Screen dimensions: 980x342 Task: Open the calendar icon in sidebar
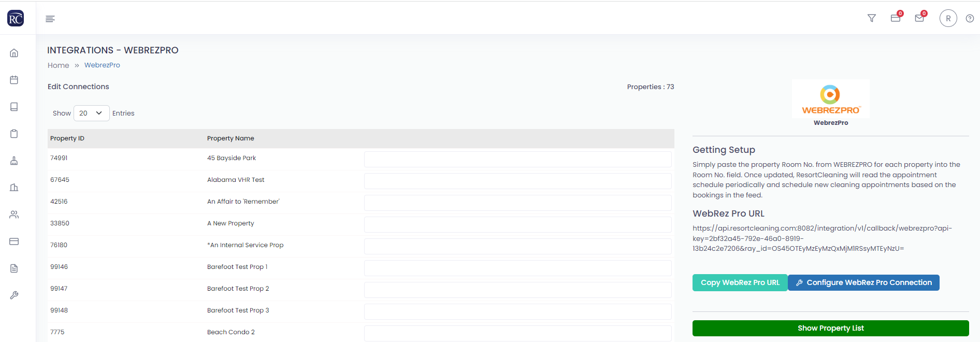click(14, 80)
